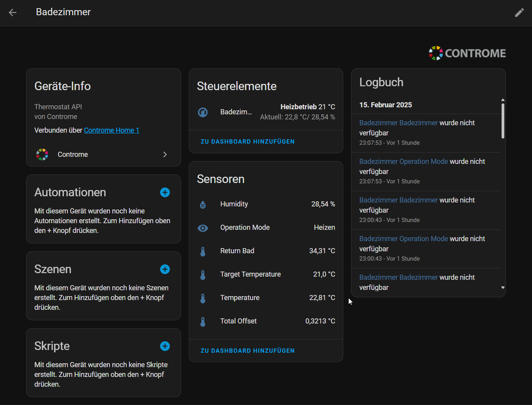532x405 pixels.
Task: Add a new automation with plus icon
Action: (165, 192)
